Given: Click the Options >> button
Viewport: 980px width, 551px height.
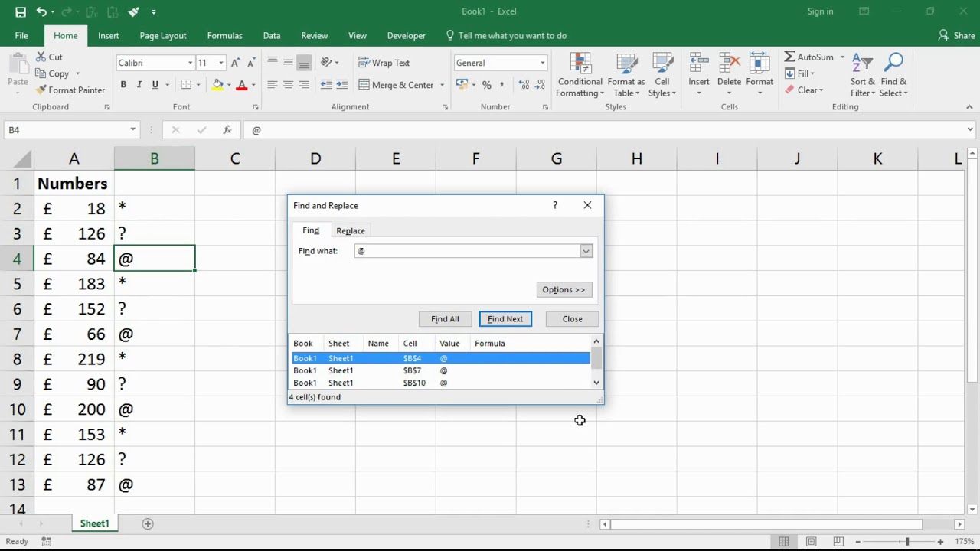Looking at the screenshot, I should pyautogui.click(x=563, y=289).
